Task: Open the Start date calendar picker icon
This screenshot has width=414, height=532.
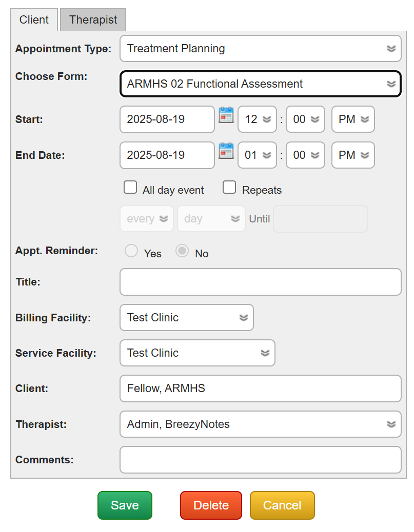Action: (x=226, y=115)
